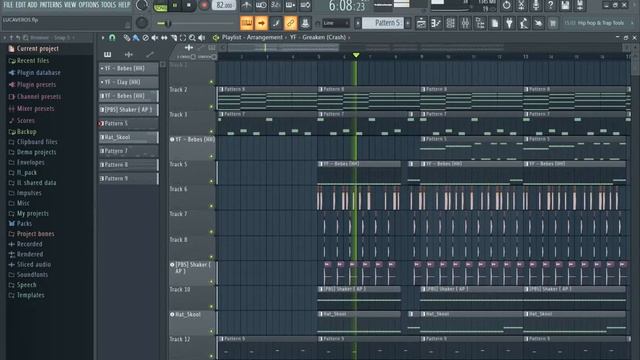Open the Piano roll view icon
The image size is (640, 360).
tap(436, 23)
